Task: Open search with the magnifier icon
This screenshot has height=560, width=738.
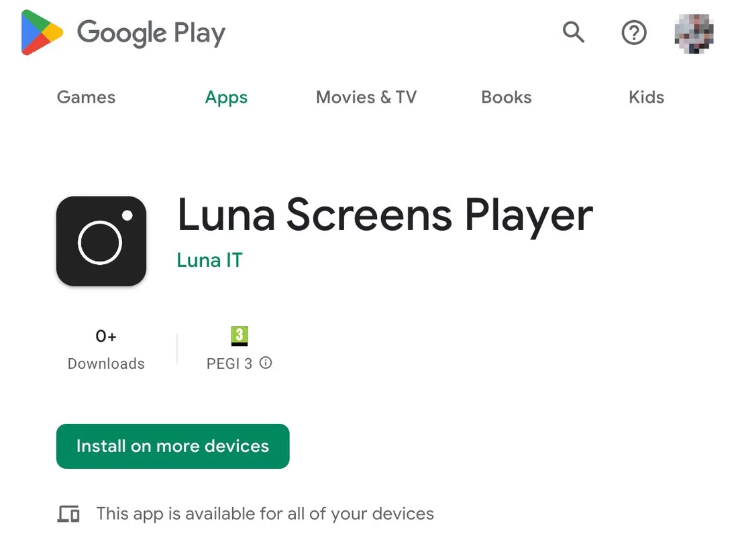Action: (x=573, y=32)
